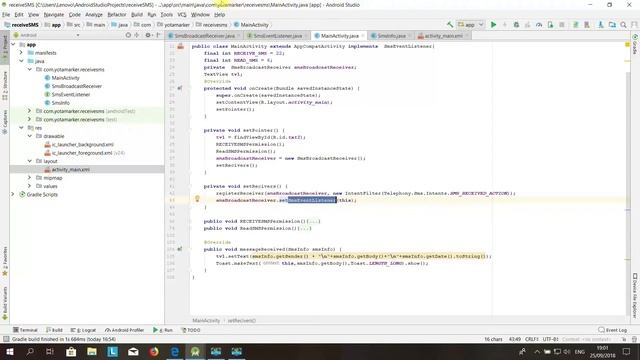
Task: Open the Android Profiler tool window
Action: [x=124, y=330]
